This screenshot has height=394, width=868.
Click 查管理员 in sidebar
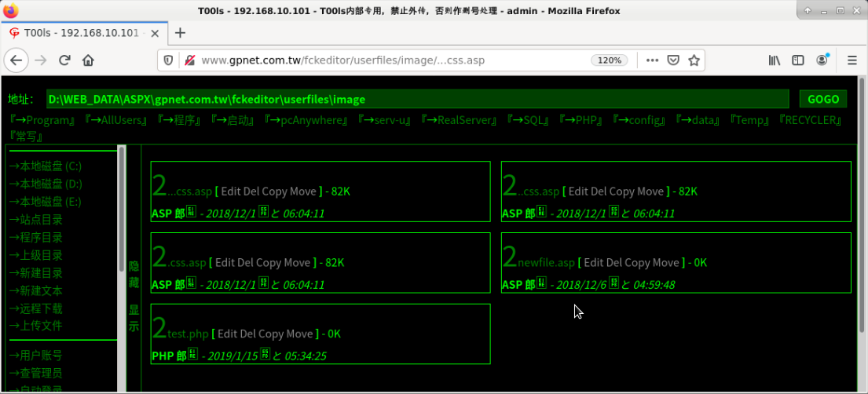tap(35, 373)
